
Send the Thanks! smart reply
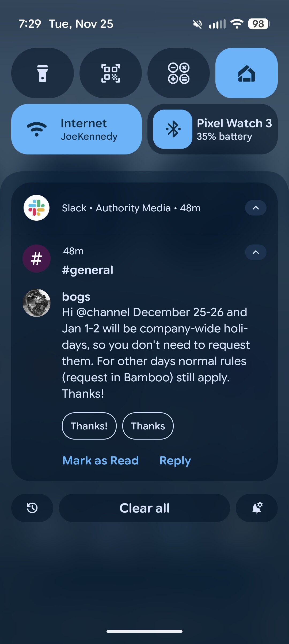coord(89,426)
